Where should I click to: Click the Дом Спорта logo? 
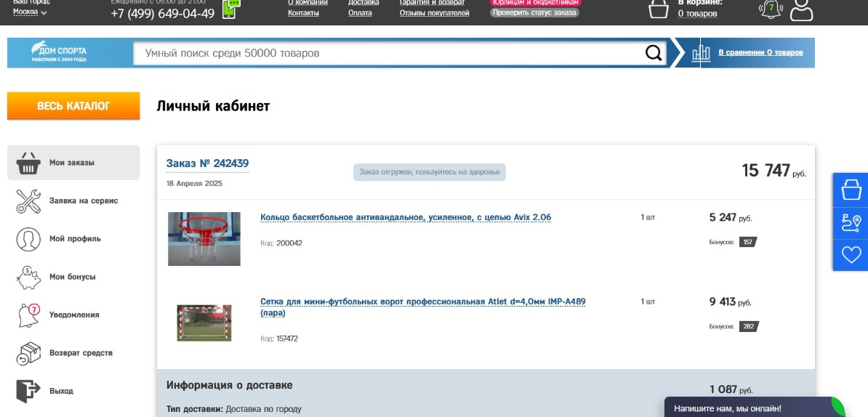click(x=59, y=52)
